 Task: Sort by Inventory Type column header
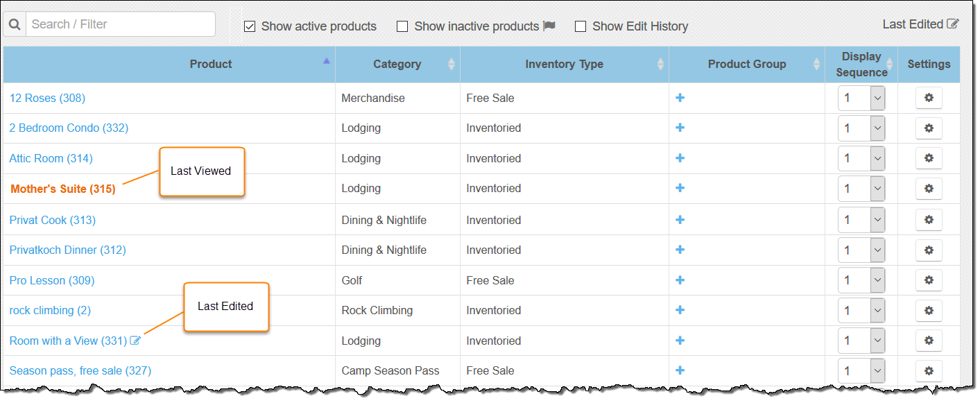[565, 64]
